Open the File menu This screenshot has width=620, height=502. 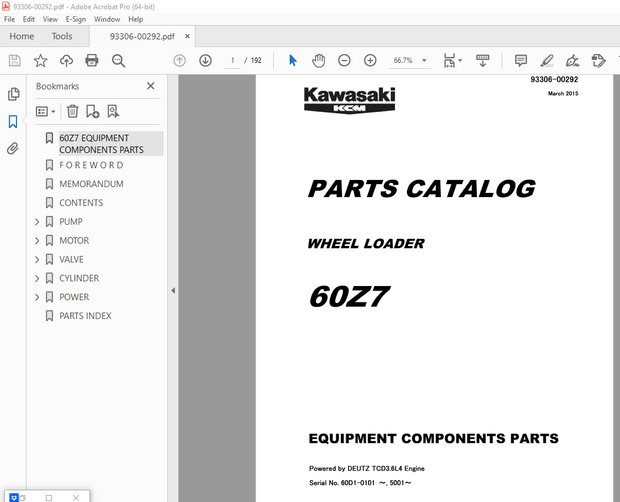click(x=9, y=19)
